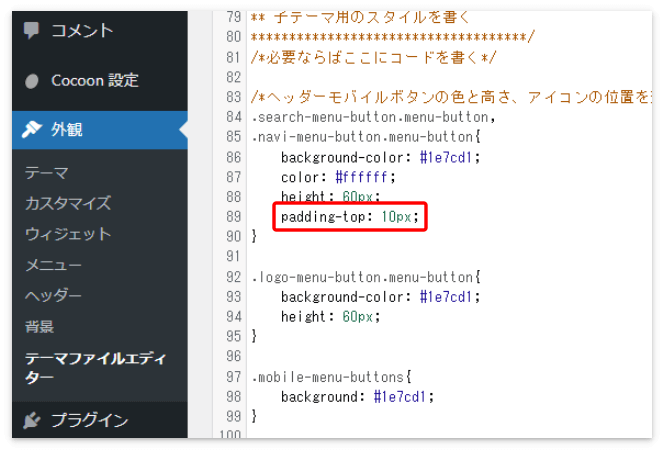
Task: Place cursor on empty line 96
Action: click(449, 356)
